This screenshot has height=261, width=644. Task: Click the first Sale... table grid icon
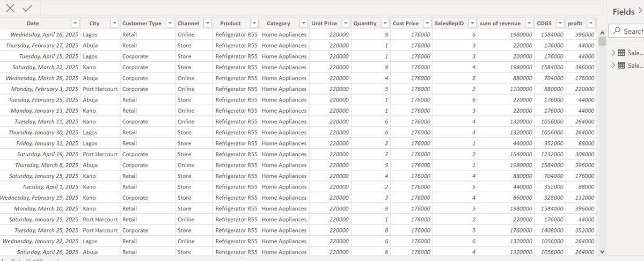coord(621,52)
